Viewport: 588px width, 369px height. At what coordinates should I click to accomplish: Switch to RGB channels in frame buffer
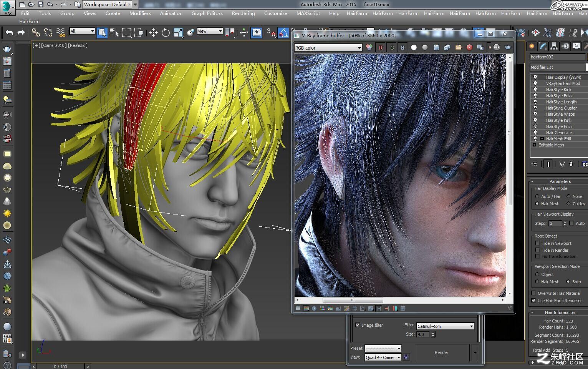pos(369,47)
